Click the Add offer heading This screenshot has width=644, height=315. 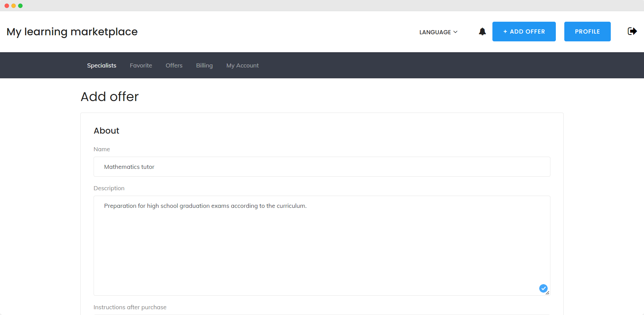[110, 97]
